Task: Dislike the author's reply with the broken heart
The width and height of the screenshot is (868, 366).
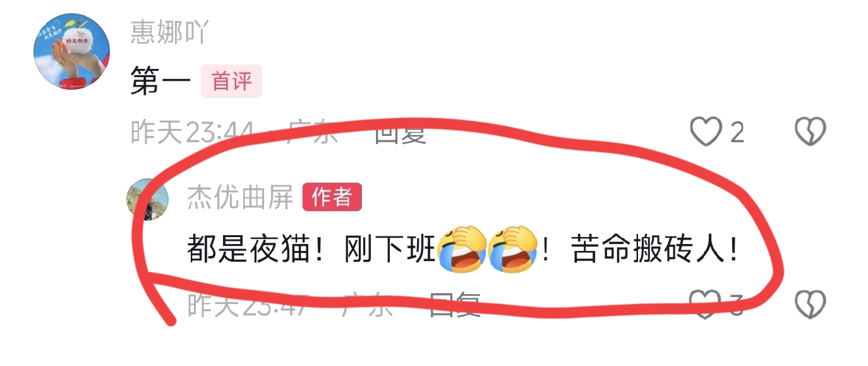Action: click(810, 305)
